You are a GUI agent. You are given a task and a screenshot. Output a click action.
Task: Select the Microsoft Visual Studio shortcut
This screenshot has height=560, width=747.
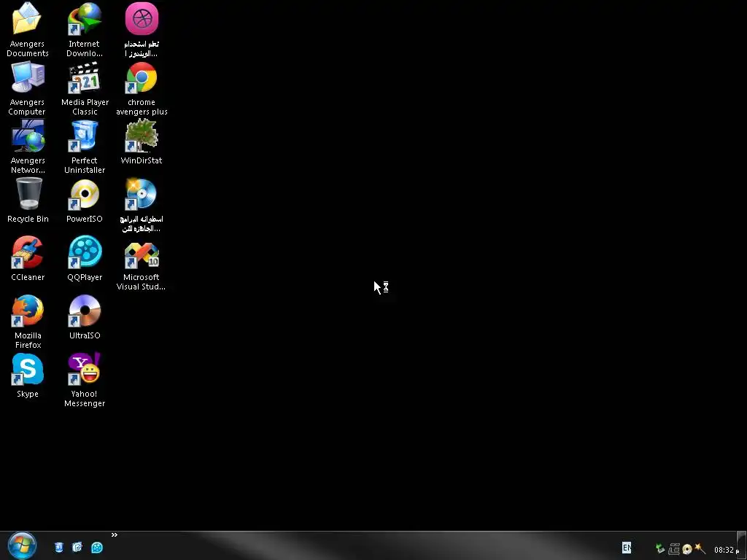point(142,255)
